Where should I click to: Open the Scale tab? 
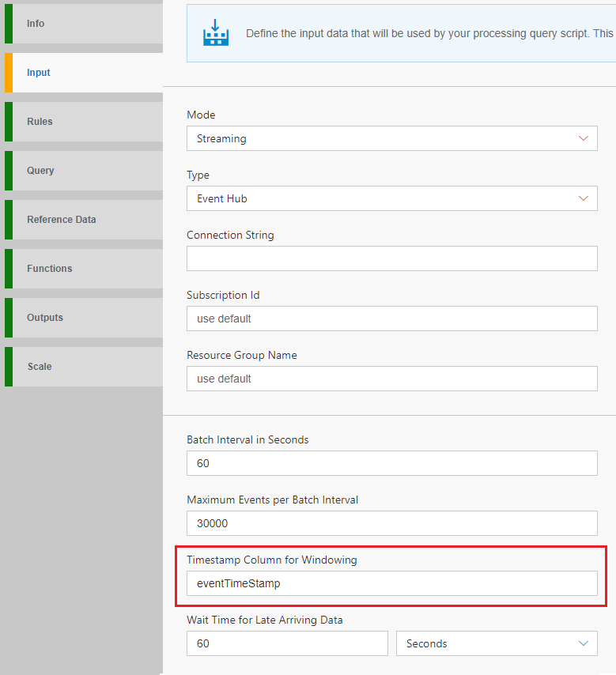(x=83, y=367)
